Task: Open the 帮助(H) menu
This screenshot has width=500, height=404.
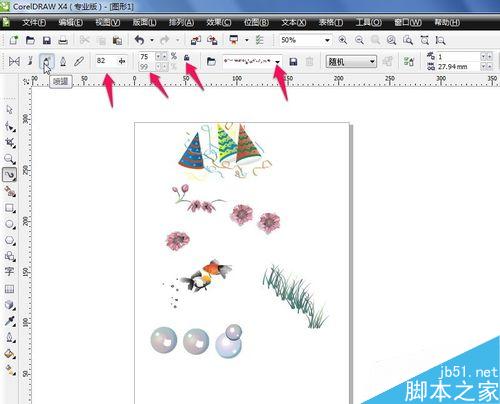Action: click(447, 22)
